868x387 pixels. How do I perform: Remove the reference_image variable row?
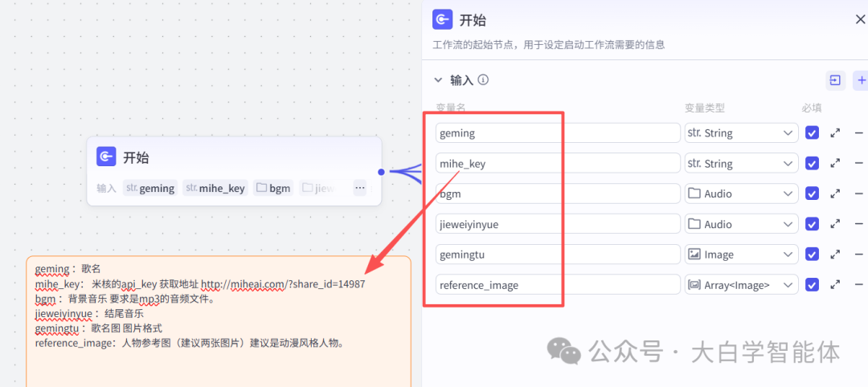pyautogui.click(x=859, y=285)
